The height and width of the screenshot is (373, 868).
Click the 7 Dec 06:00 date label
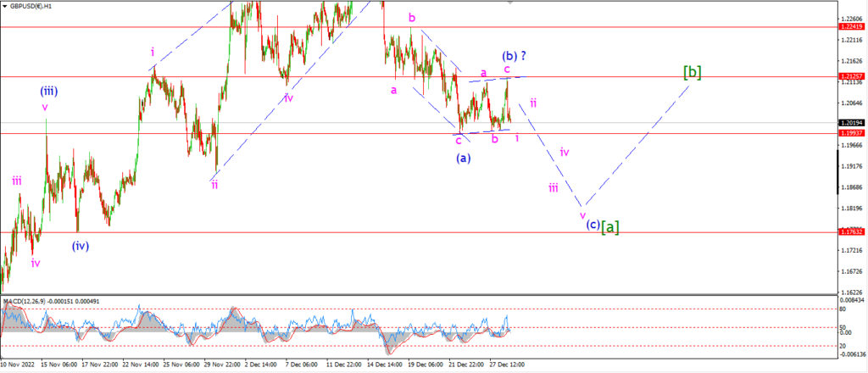click(302, 365)
